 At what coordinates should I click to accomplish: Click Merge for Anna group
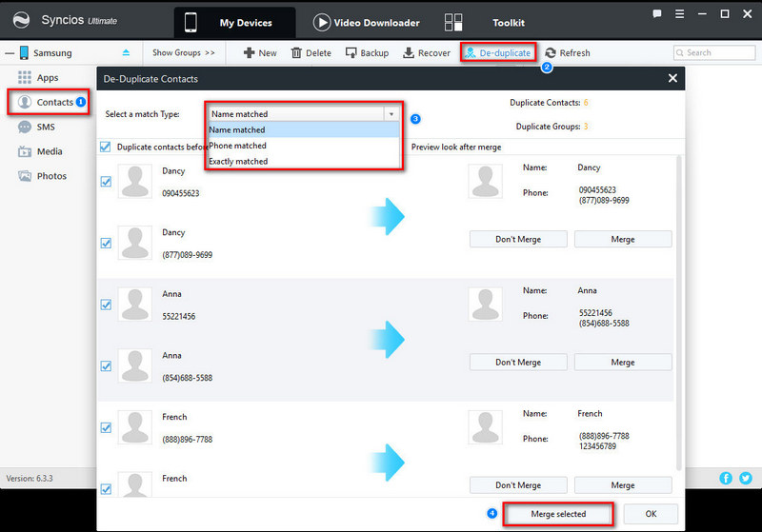[x=623, y=362]
